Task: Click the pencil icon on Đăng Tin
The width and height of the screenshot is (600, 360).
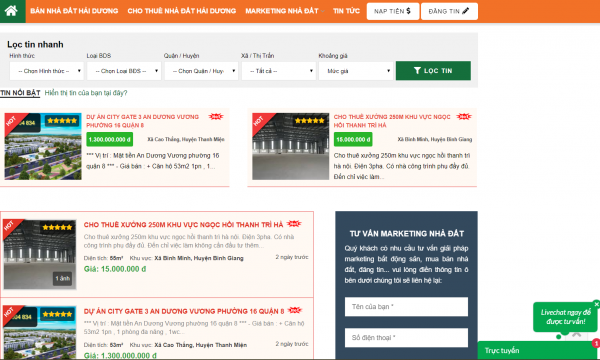Action: [x=465, y=11]
